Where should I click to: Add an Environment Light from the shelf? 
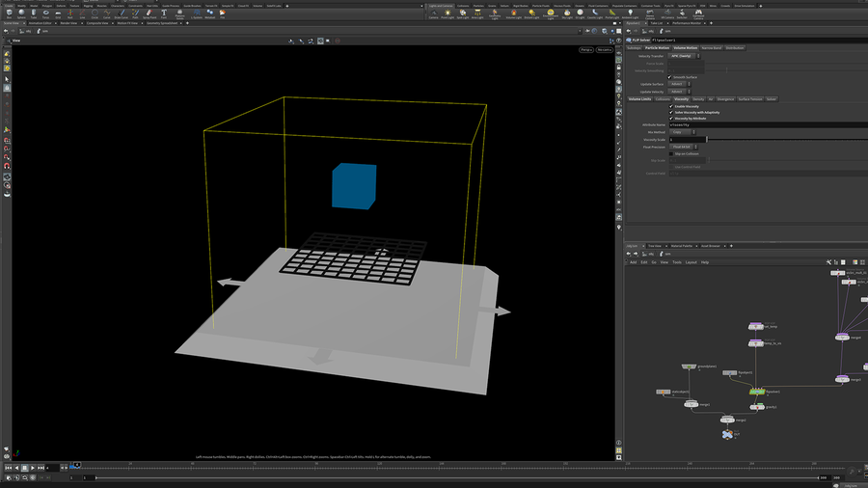click(x=551, y=14)
